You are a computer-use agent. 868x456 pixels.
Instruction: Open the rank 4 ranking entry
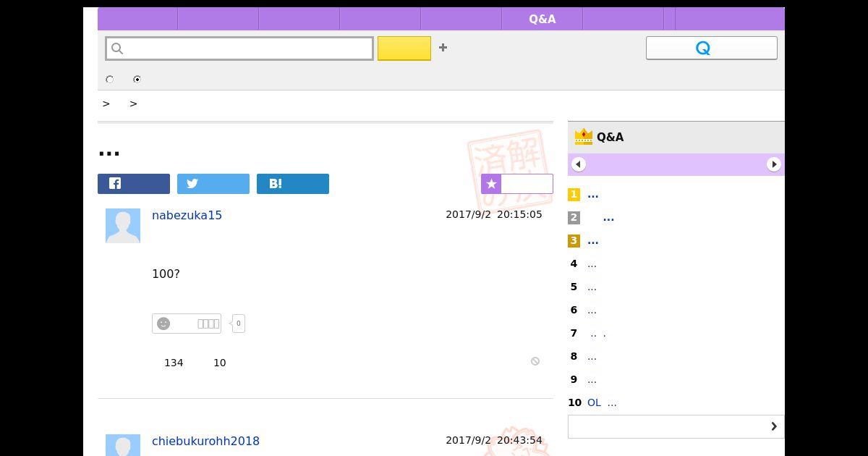tap(592, 264)
